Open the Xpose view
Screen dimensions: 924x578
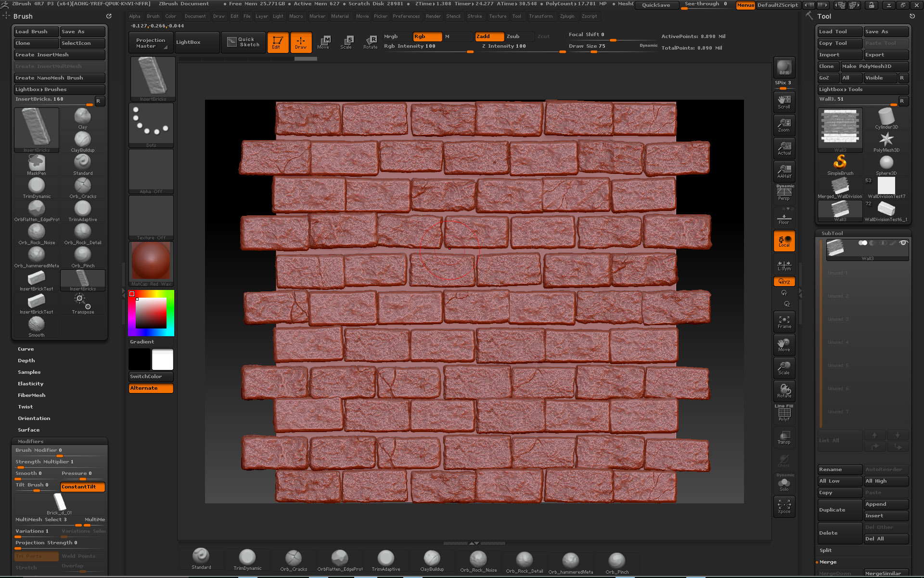(784, 507)
